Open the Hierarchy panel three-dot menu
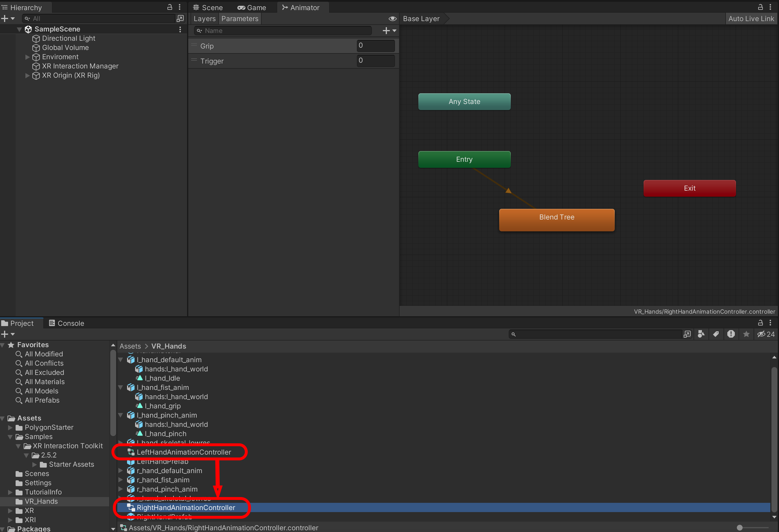This screenshot has width=779, height=532. click(x=180, y=7)
